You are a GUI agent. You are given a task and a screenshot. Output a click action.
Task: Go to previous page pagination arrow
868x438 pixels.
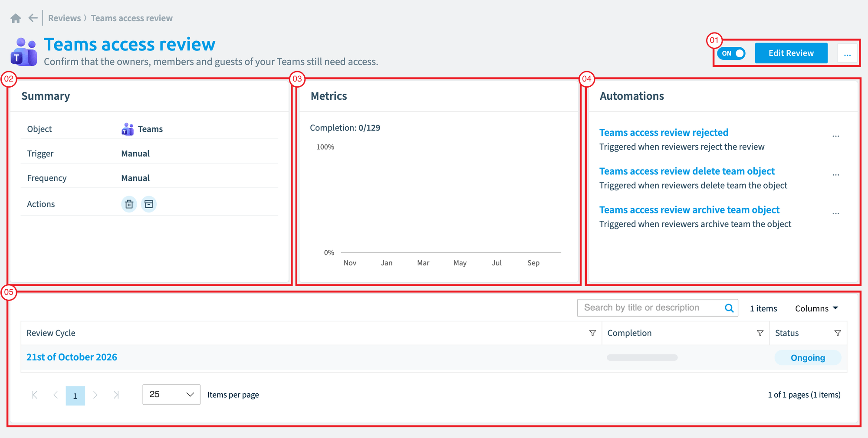coord(56,395)
